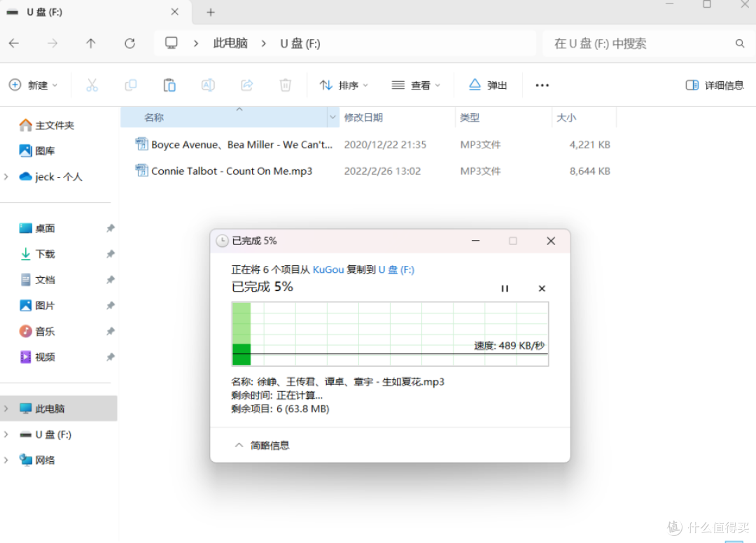
Task: Sort by the 名称 column header
Action: click(x=224, y=118)
